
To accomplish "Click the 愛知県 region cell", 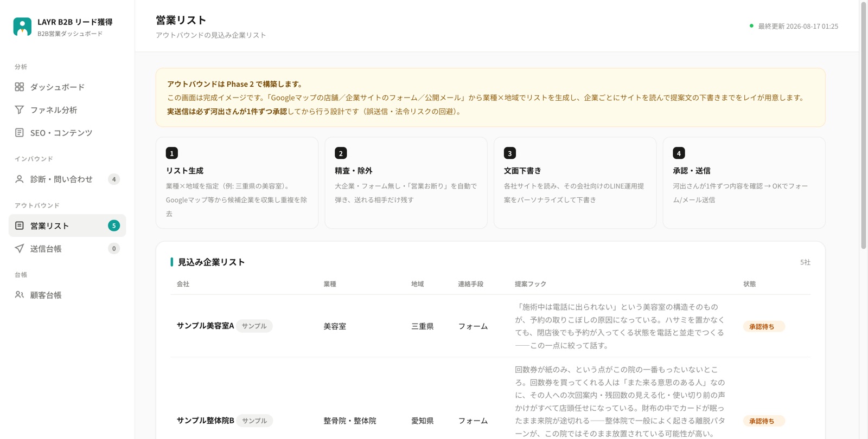I will point(422,421).
